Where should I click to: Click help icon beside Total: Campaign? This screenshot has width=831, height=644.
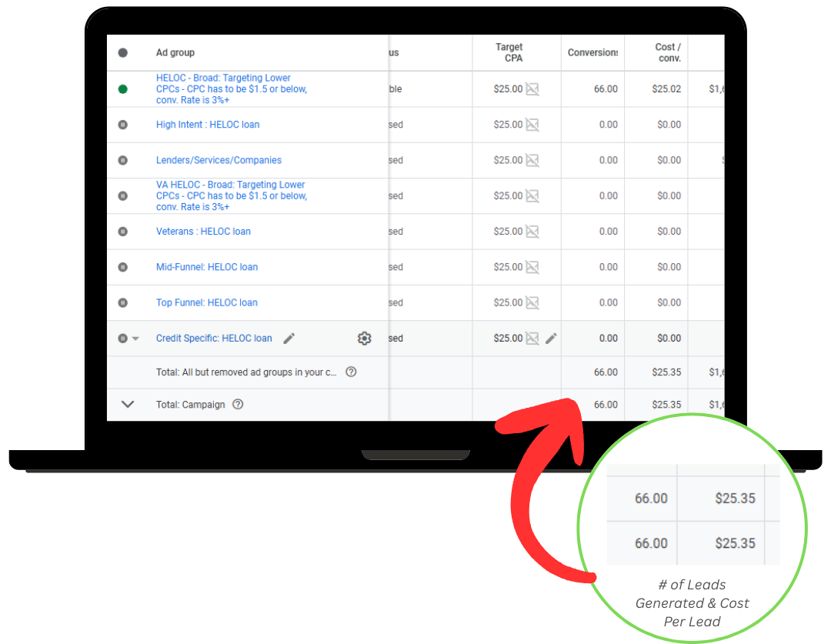[x=238, y=405]
